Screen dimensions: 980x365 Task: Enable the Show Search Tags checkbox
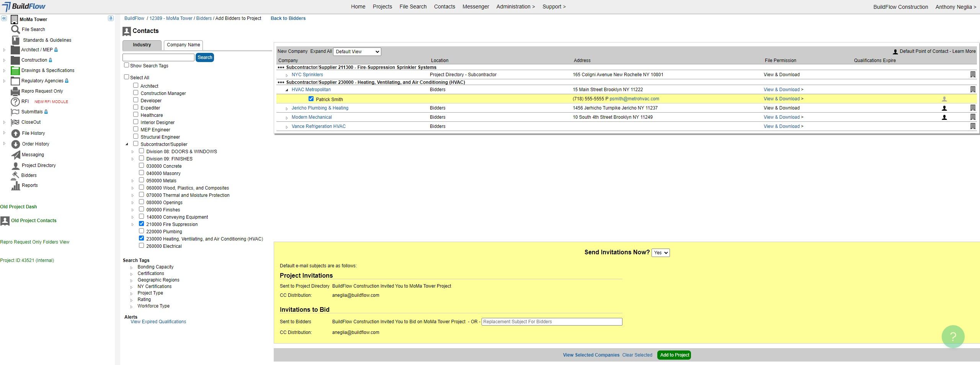tap(126, 65)
